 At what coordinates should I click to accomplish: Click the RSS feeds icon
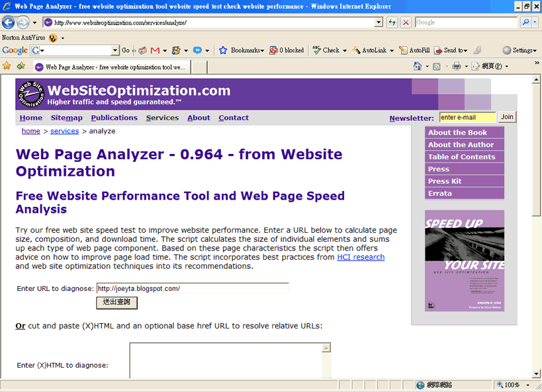click(x=437, y=66)
